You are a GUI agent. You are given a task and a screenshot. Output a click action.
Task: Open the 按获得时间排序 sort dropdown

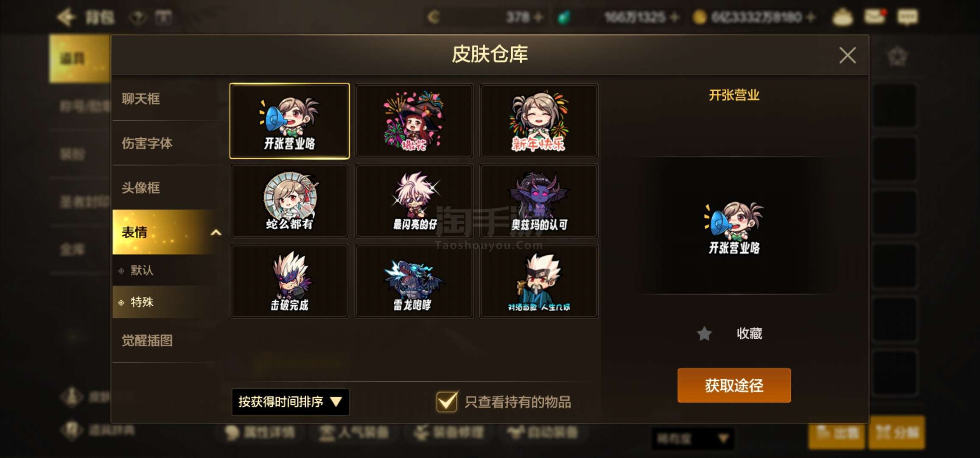(291, 402)
